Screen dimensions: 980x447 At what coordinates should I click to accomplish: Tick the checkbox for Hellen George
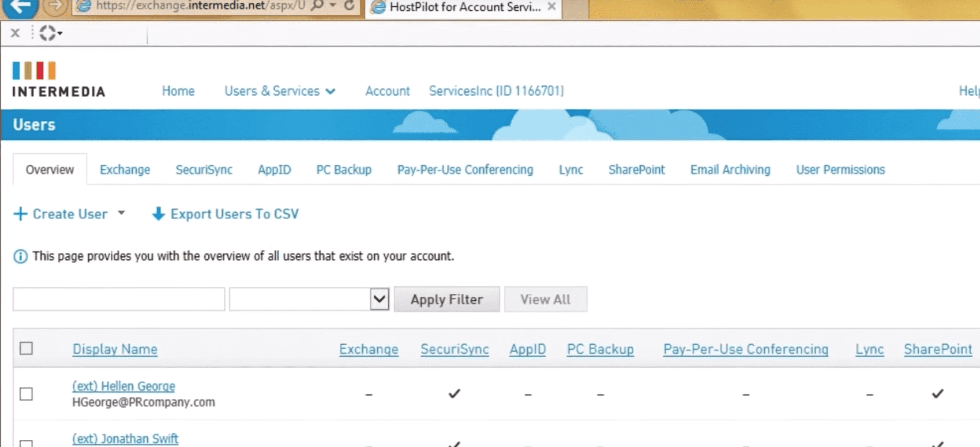26,393
